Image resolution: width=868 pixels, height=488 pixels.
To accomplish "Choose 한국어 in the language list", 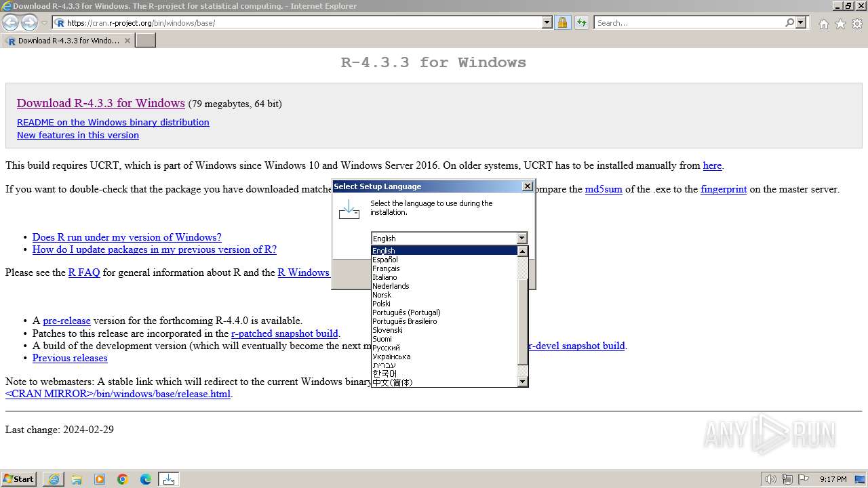I will tap(444, 374).
